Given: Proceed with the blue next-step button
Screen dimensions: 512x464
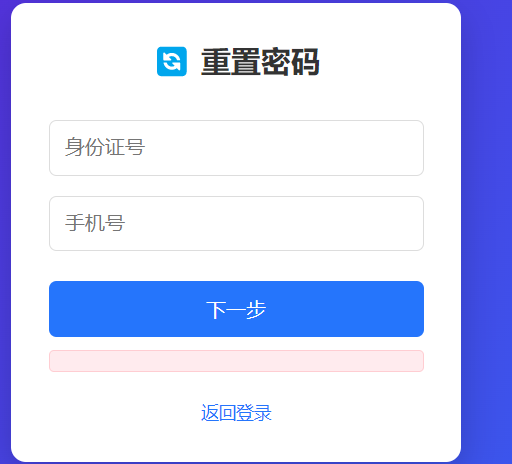Looking at the screenshot, I should pyautogui.click(x=236, y=309).
